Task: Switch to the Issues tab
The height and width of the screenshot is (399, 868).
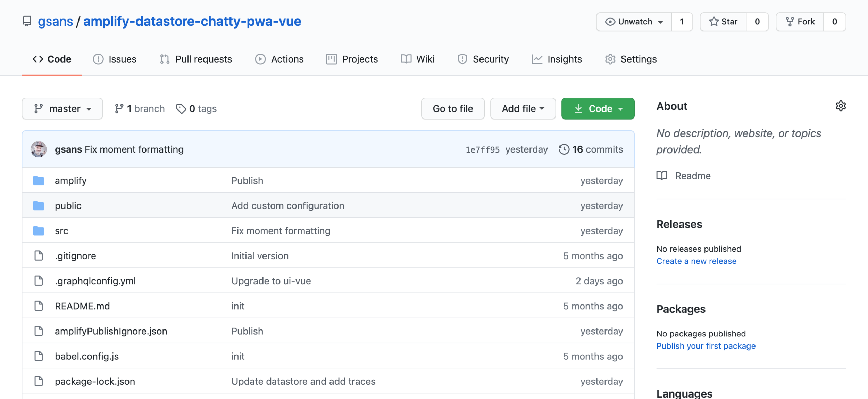Action: (x=115, y=59)
